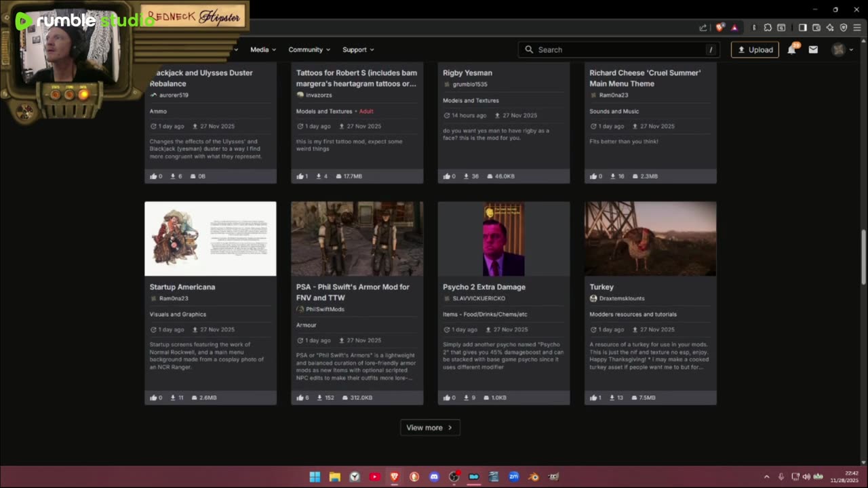Toggle the browser sidebar panel icon
The width and height of the screenshot is (868, 488).
[802, 28]
